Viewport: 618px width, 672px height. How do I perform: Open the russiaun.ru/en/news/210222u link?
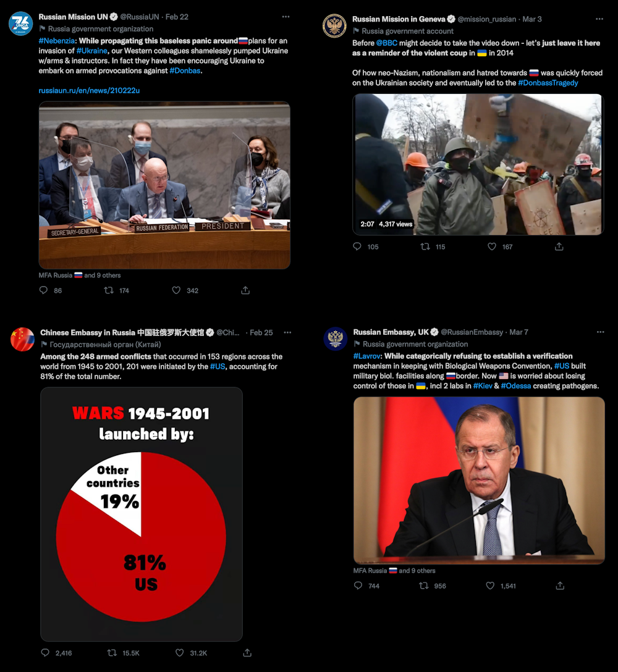(x=89, y=90)
